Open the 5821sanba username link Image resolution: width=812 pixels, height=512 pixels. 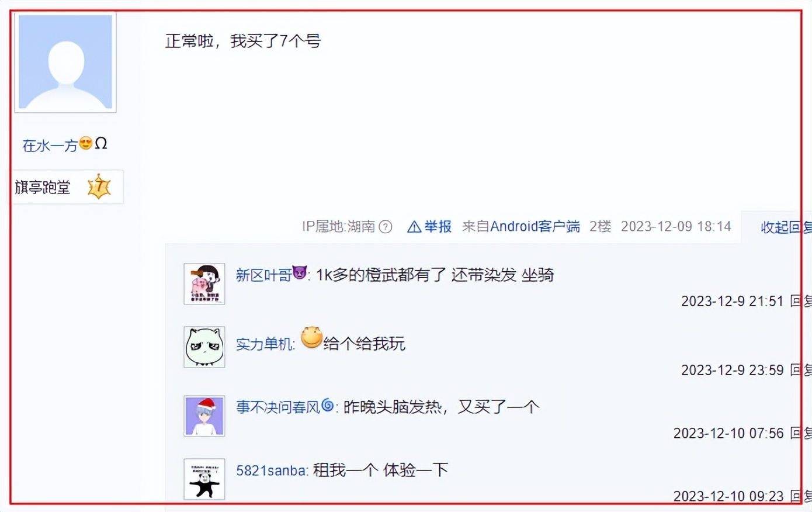click(272, 470)
